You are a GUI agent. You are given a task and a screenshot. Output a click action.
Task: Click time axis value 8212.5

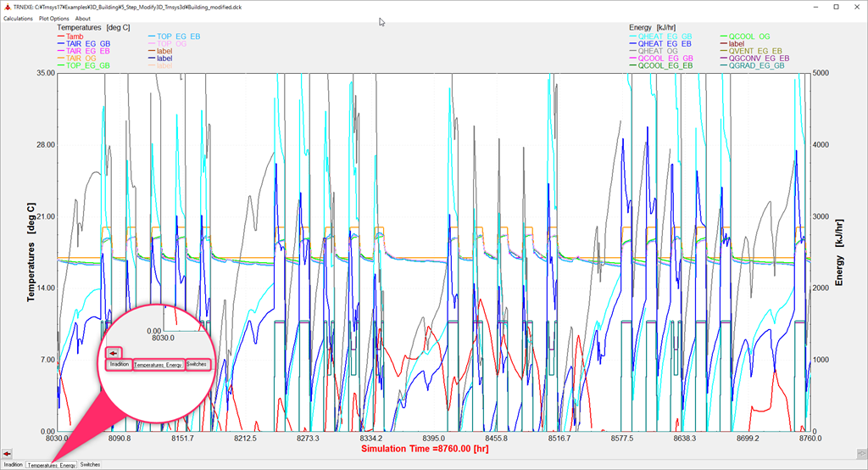click(x=245, y=439)
